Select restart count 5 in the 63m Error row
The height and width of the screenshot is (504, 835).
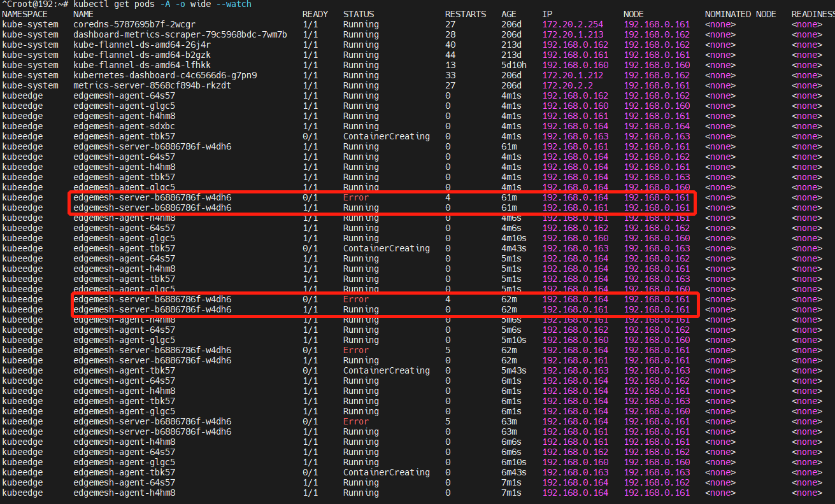[448, 421]
